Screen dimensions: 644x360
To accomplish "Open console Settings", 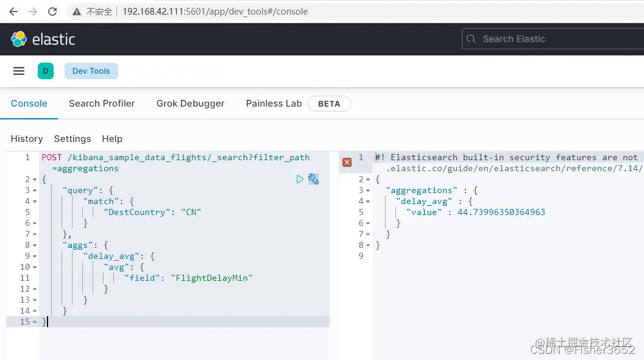I will click(73, 139).
